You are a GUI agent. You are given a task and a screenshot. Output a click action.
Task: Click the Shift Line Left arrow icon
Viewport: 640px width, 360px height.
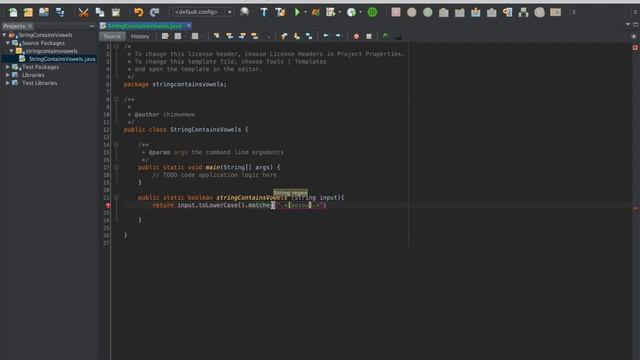pyautogui.click(x=326, y=36)
